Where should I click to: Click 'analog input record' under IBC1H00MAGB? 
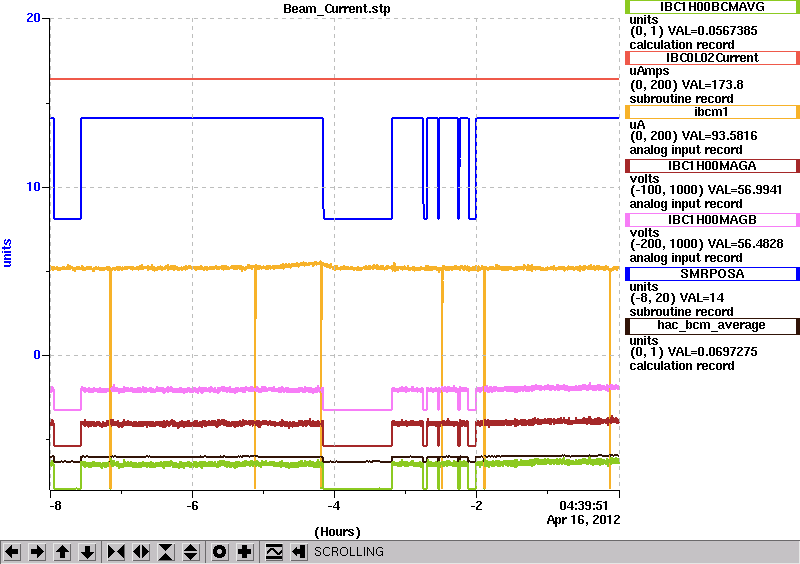(x=686, y=258)
